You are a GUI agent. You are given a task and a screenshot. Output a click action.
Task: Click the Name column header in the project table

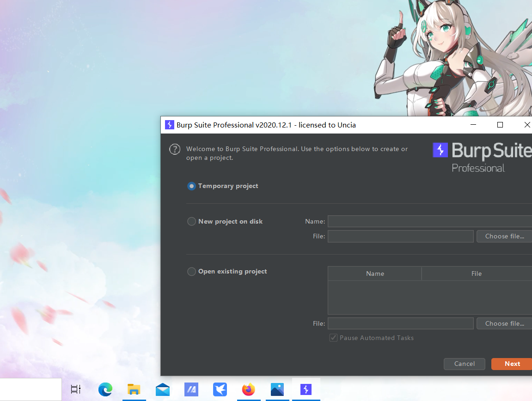tap(374, 273)
